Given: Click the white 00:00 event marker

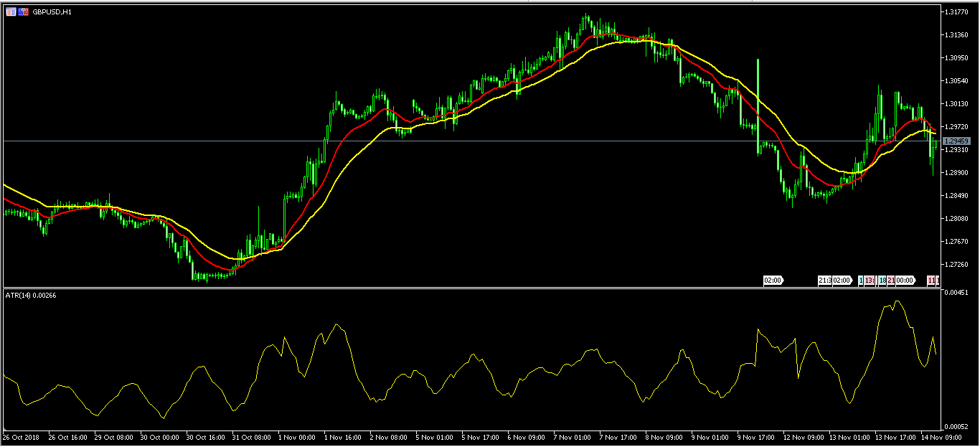Looking at the screenshot, I should point(904,281).
